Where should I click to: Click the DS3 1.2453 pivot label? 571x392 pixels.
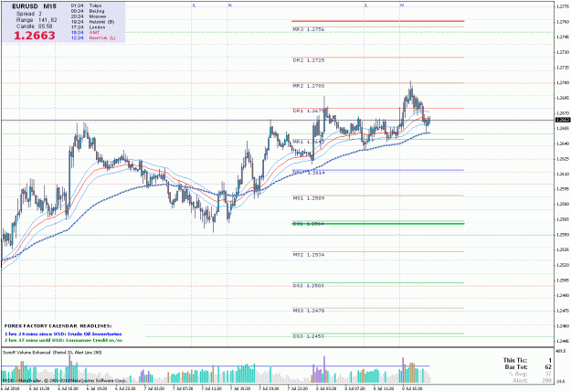pos(309,336)
